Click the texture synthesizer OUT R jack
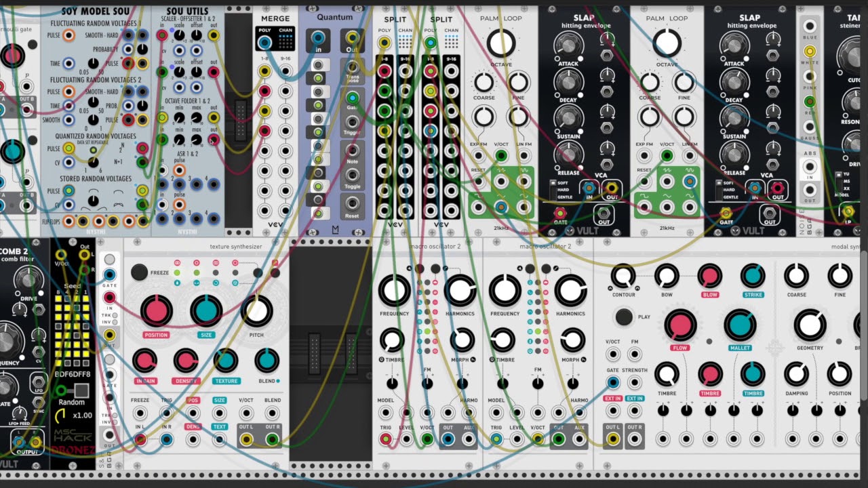Viewport: 868px width, 488px height. pos(273,439)
